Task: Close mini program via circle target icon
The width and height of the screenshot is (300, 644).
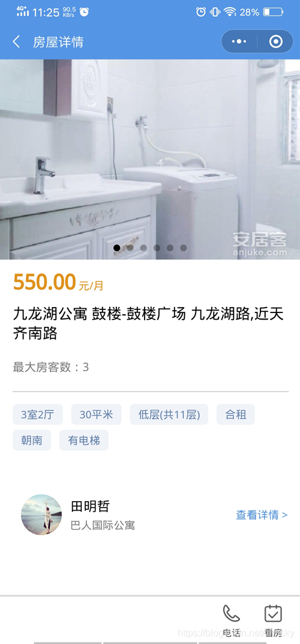Action: [x=276, y=41]
